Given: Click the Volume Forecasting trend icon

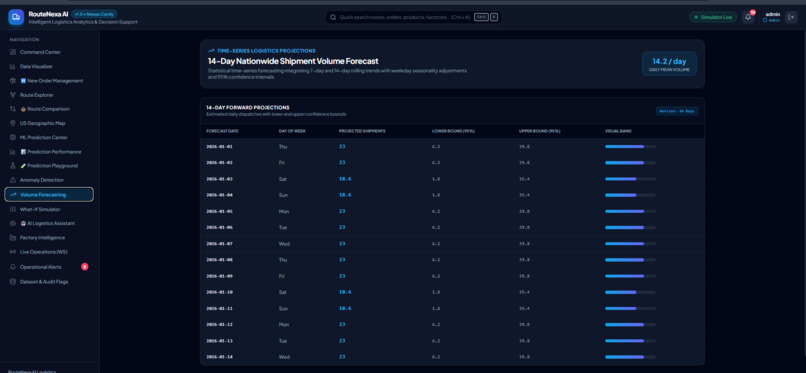Looking at the screenshot, I should click(13, 195).
